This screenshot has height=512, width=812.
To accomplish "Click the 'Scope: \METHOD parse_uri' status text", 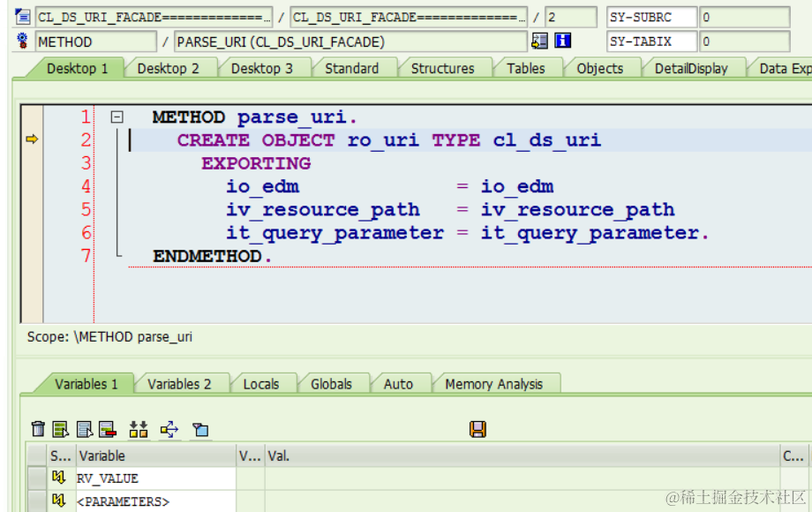I will (109, 337).
